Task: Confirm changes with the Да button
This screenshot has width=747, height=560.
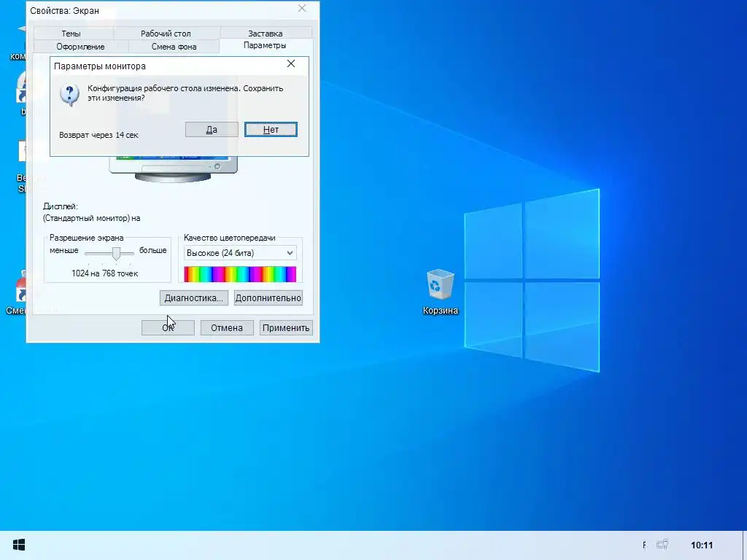Action: [x=212, y=130]
